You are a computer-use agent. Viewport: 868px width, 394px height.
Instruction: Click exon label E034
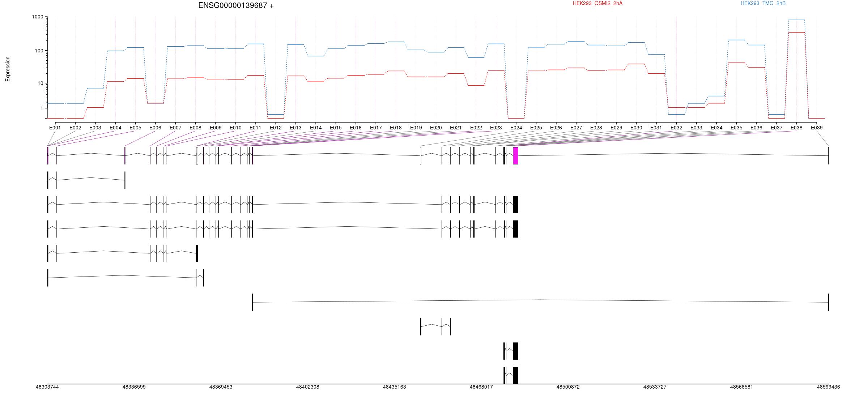[x=716, y=128]
